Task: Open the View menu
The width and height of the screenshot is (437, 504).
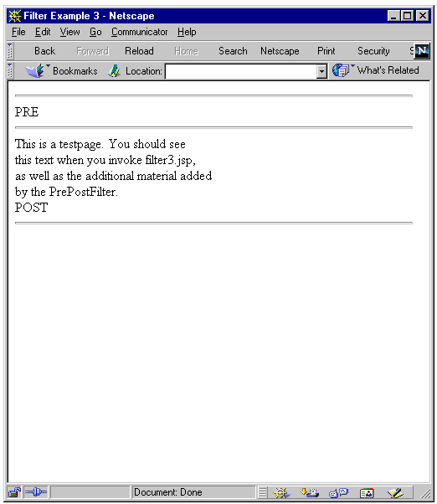Action: tap(69, 32)
